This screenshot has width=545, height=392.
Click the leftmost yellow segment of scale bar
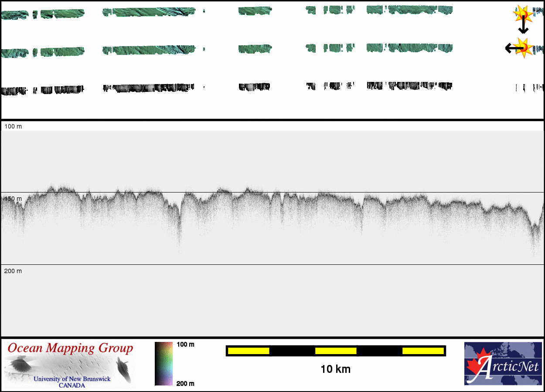(249, 351)
